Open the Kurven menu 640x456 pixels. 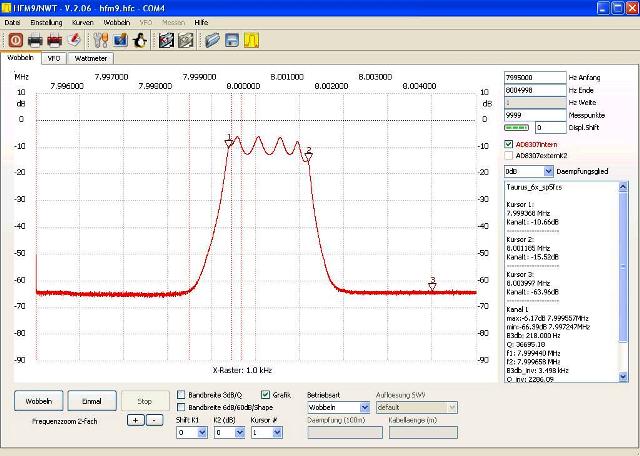tap(83, 21)
